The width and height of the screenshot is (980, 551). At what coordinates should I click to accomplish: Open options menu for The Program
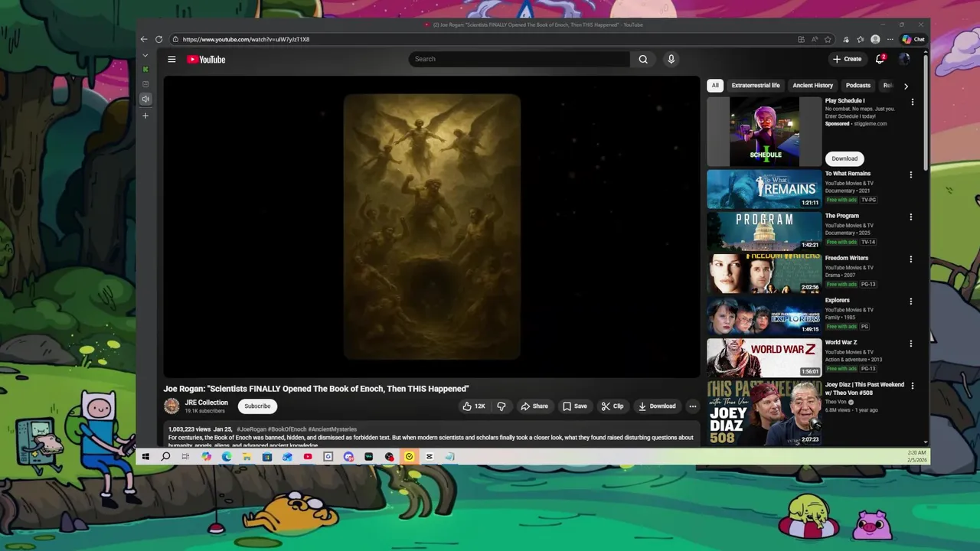(x=911, y=217)
